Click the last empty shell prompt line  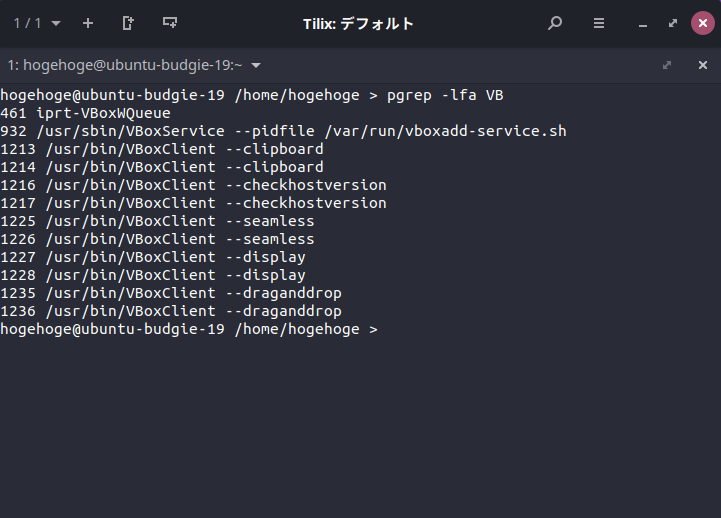point(189,329)
